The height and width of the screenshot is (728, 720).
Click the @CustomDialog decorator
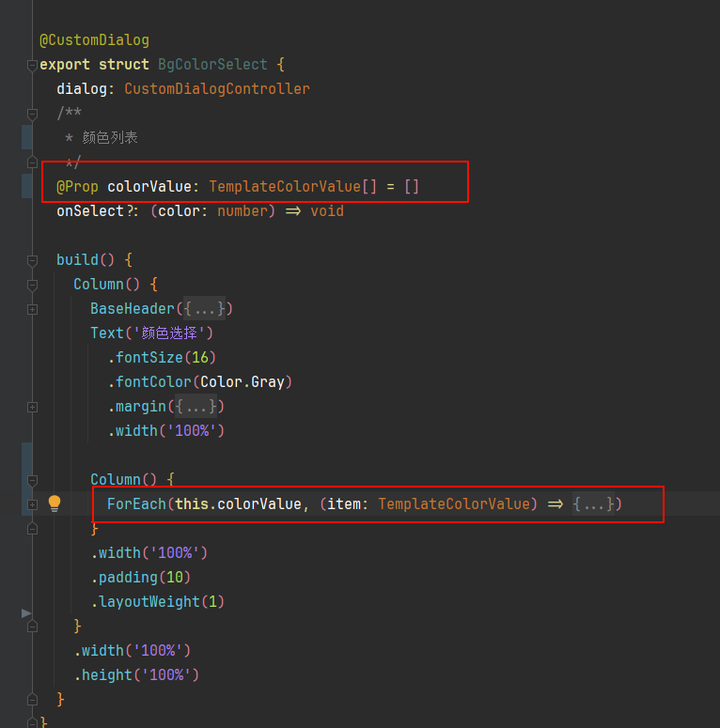coord(94,40)
